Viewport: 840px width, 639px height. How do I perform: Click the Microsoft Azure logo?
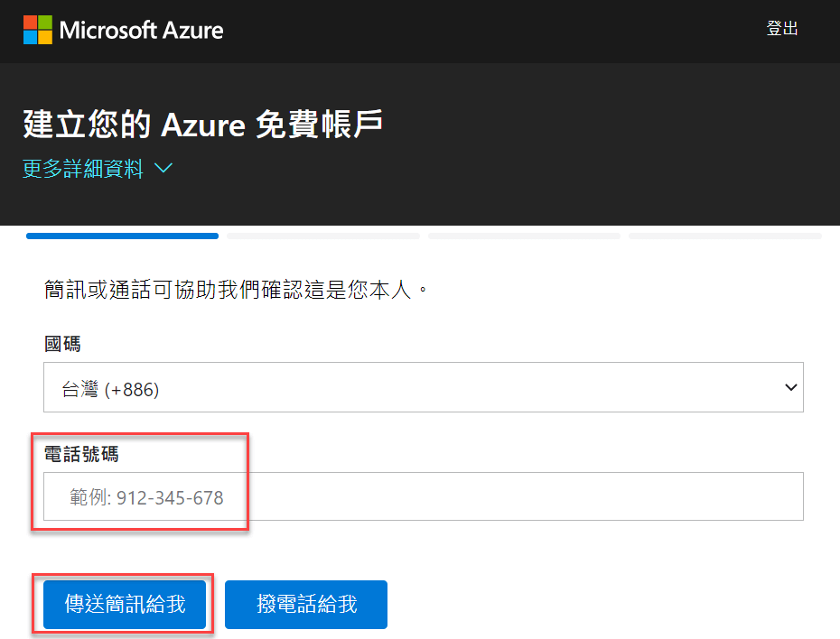point(123,30)
